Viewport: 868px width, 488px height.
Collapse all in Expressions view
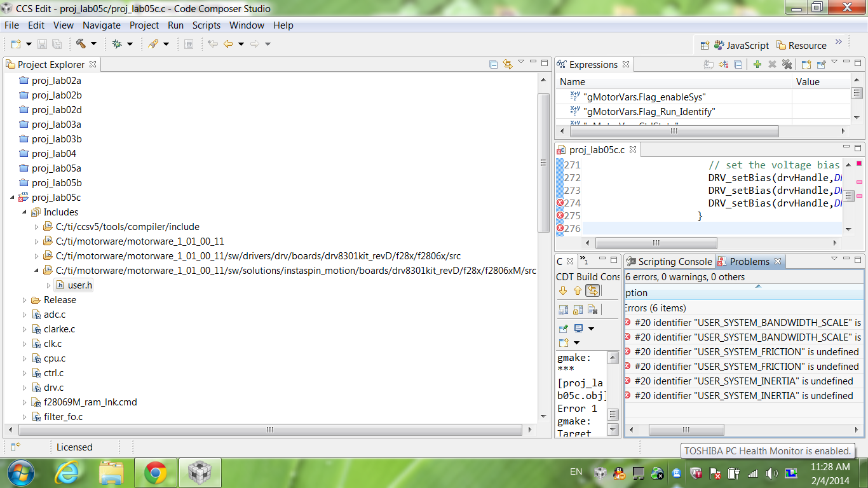coord(738,64)
